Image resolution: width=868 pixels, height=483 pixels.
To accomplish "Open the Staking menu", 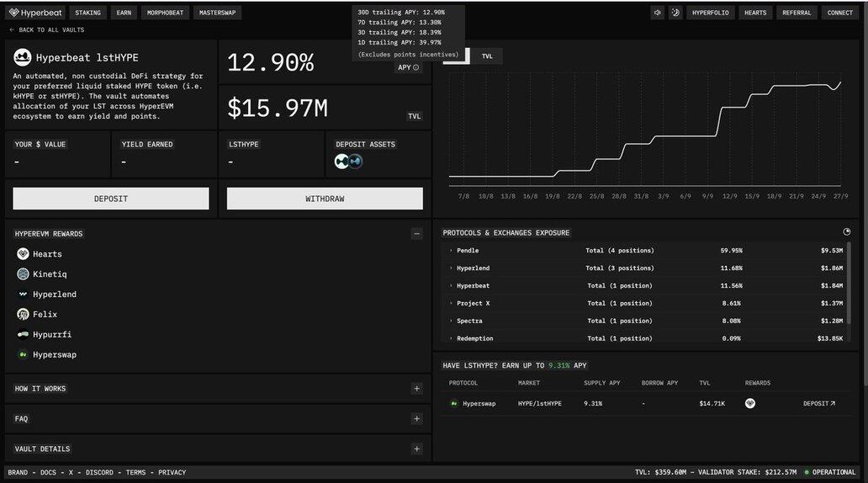I will (x=88, y=13).
